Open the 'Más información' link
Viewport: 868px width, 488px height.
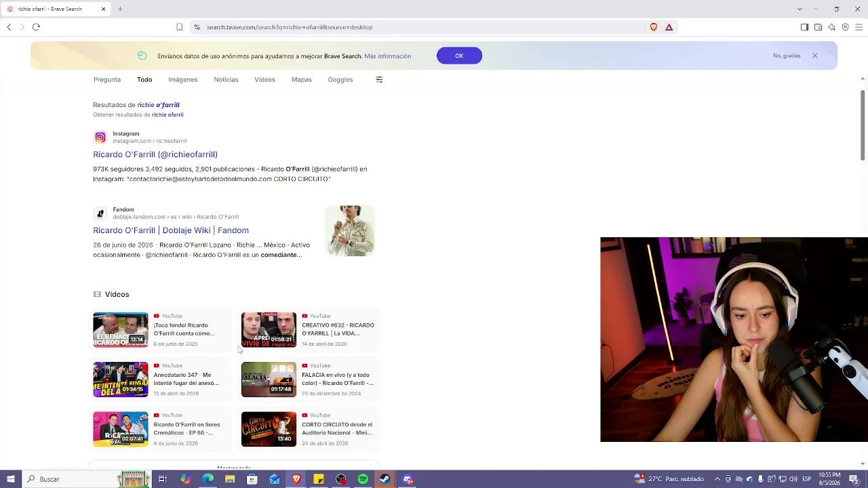coord(387,56)
